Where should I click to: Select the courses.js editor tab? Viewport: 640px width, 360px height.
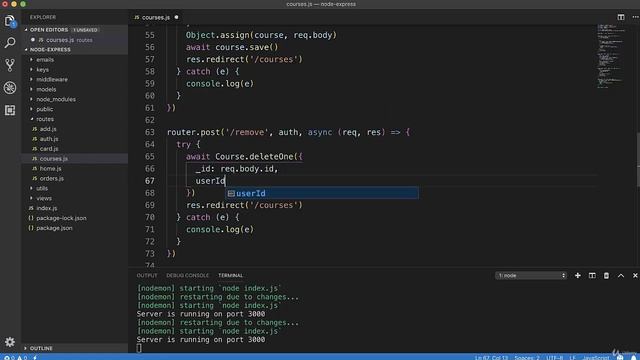click(x=156, y=18)
